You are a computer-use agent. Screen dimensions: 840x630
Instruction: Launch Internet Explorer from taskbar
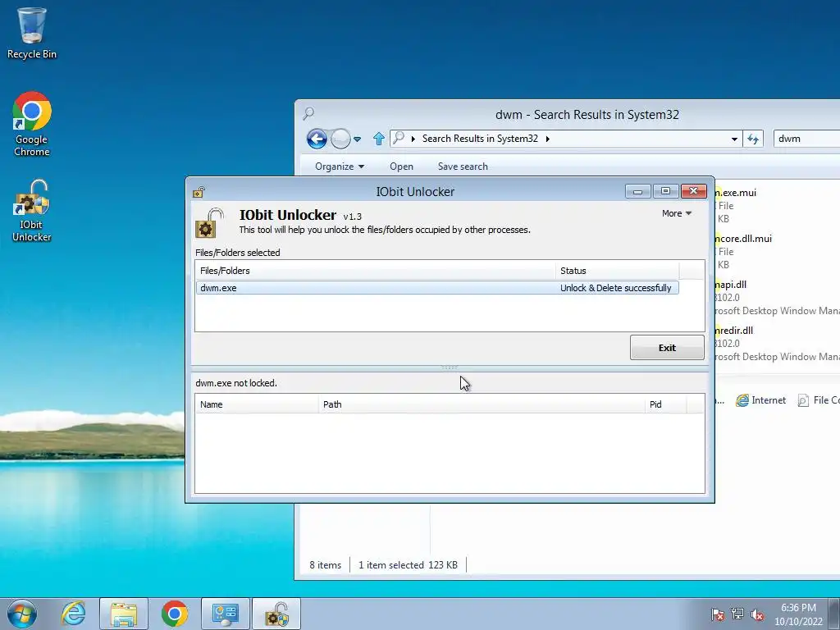pos(72,614)
